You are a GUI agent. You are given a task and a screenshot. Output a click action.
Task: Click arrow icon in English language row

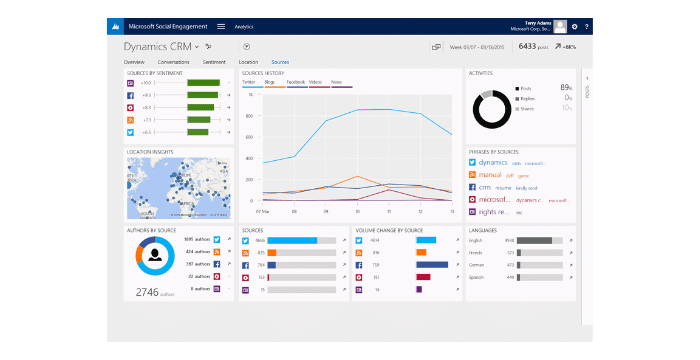571,241
